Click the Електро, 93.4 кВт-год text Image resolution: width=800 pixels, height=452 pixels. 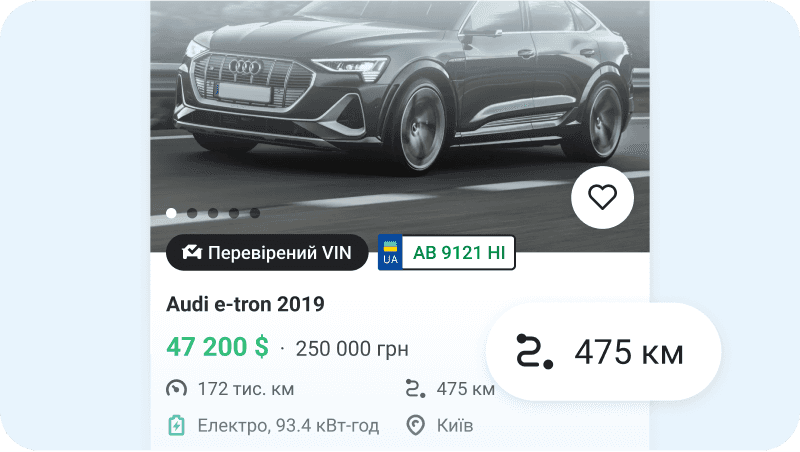(288, 425)
